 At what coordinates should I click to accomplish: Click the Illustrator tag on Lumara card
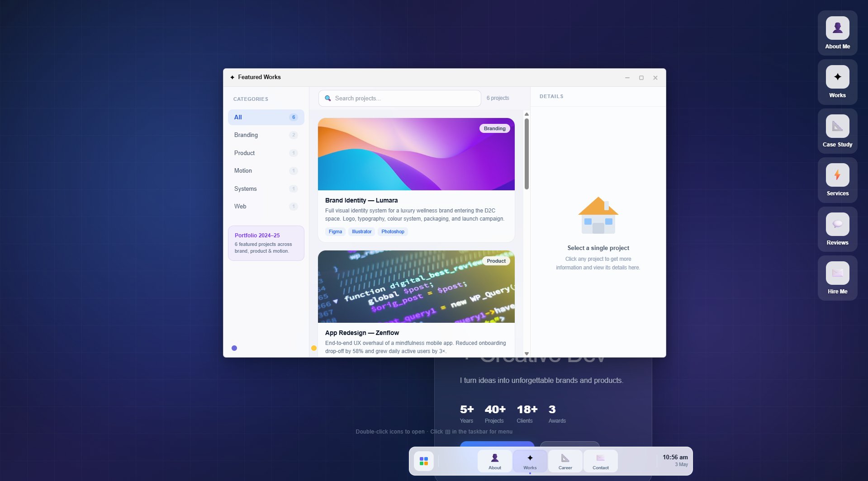click(361, 231)
